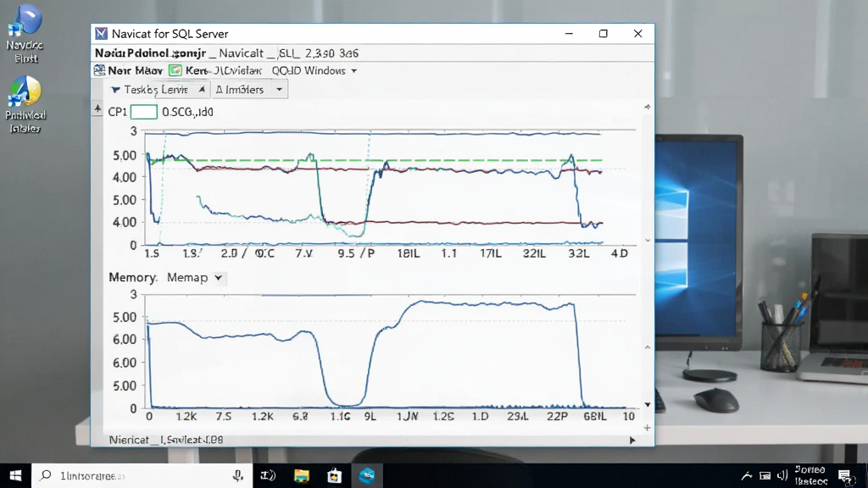Click the up arrow of the memory chart scrollbar
Image resolution: width=868 pixels, height=488 pixels.
(x=648, y=347)
